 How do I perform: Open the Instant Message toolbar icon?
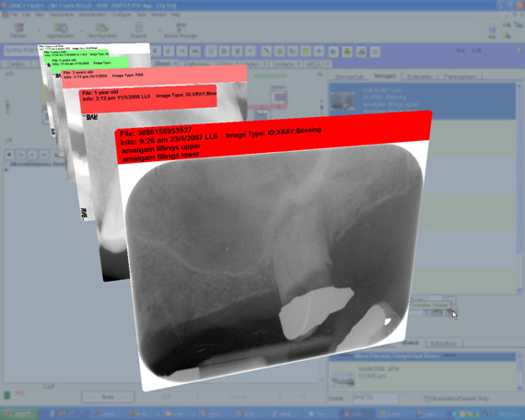tap(181, 30)
